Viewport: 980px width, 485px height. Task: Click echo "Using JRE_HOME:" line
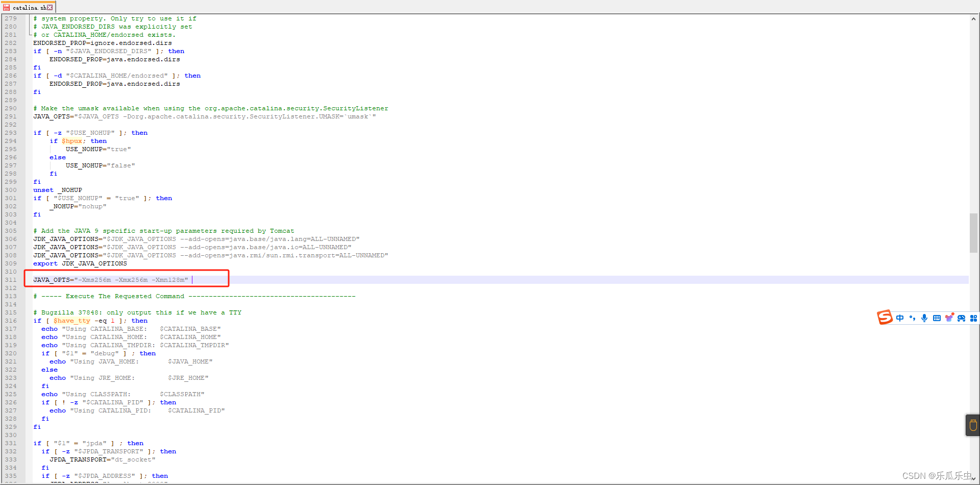coord(129,378)
